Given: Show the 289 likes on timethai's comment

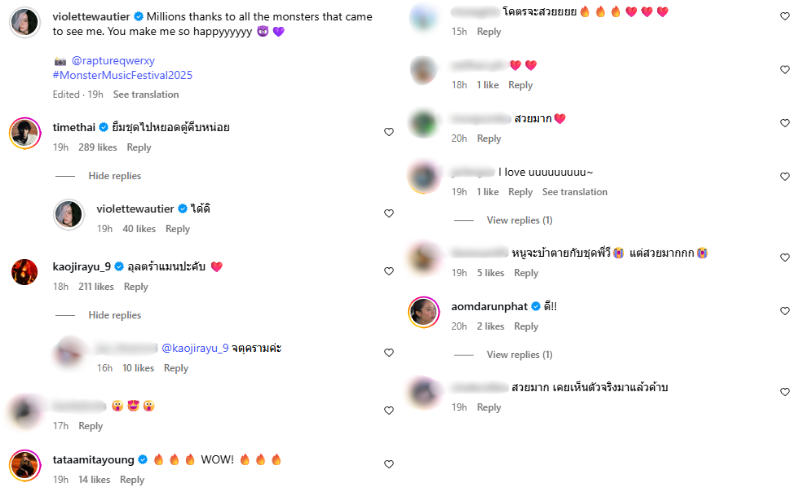Looking at the screenshot, I should (97, 147).
